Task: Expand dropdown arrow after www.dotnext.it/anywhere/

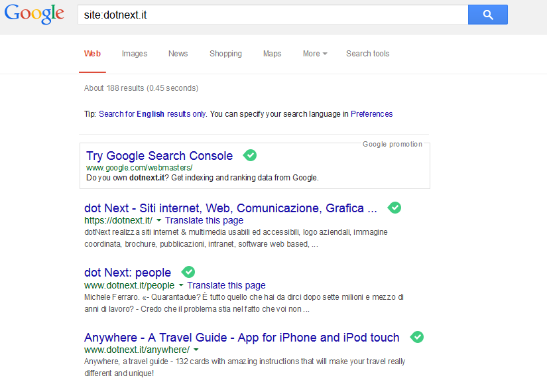Action: pos(196,350)
